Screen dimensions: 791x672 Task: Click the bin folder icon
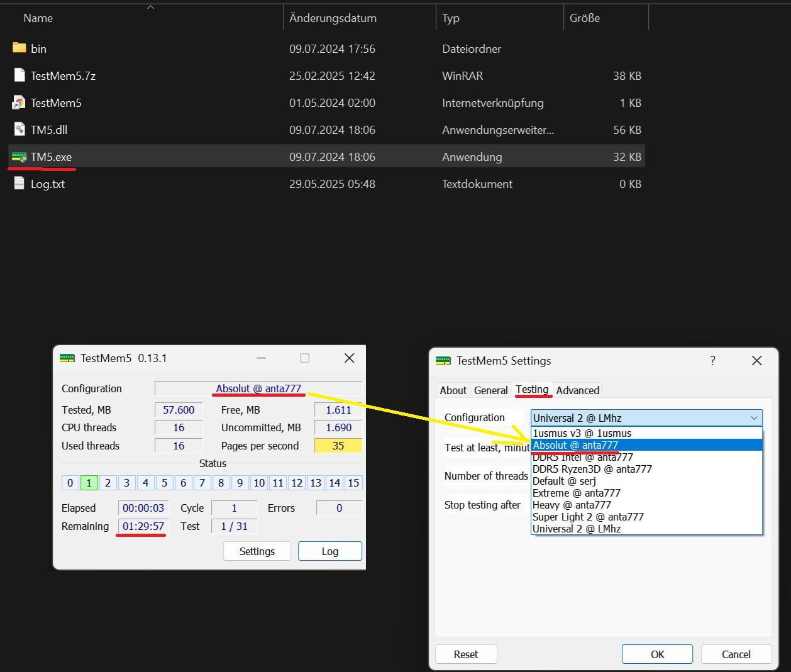pyautogui.click(x=19, y=48)
